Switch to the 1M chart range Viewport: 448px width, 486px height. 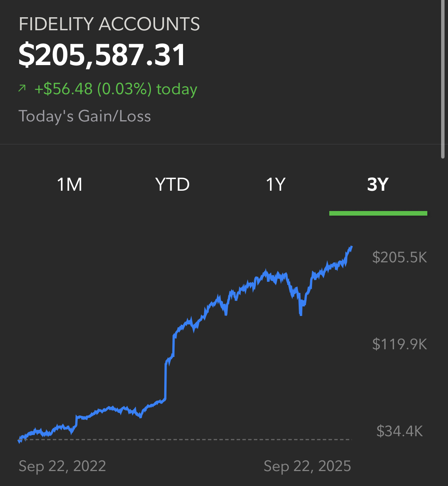pos(70,185)
